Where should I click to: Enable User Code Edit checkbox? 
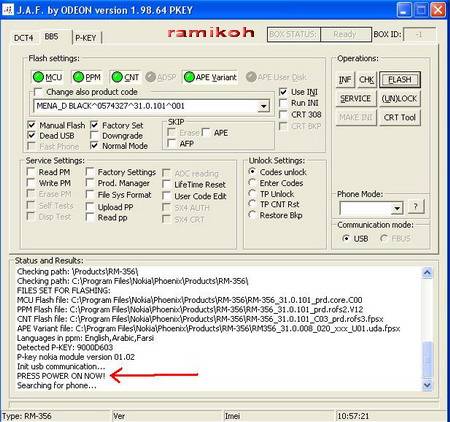click(x=166, y=196)
